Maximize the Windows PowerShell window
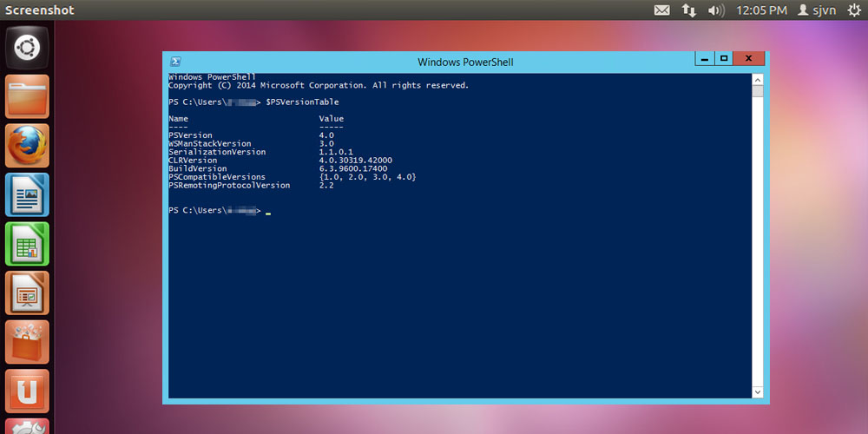The width and height of the screenshot is (868, 434). [724, 59]
